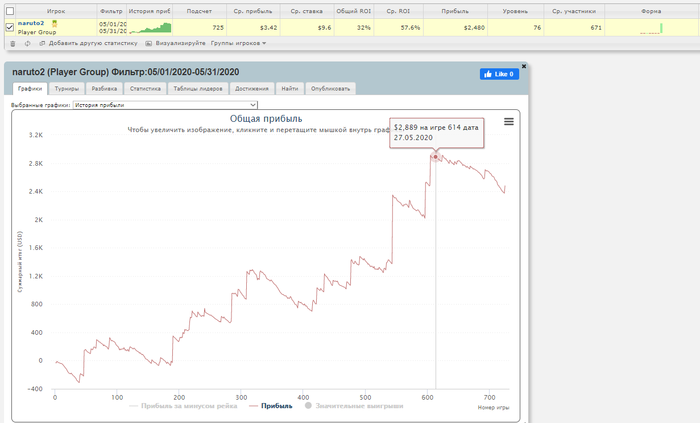The image size is (700, 423).
Task: Click the 76 level cell
Action: pyautogui.click(x=515, y=28)
